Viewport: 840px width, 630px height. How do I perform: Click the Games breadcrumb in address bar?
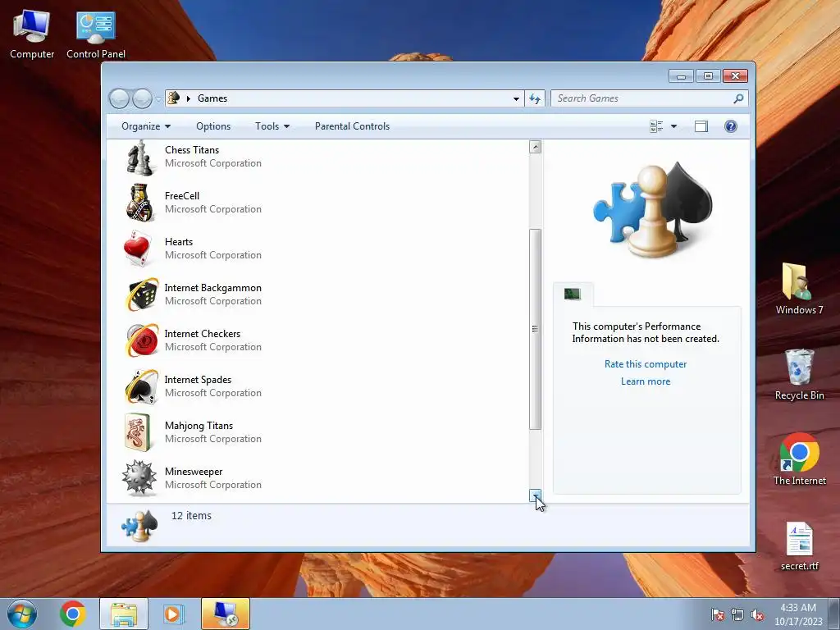pyautogui.click(x=212, y=98)
